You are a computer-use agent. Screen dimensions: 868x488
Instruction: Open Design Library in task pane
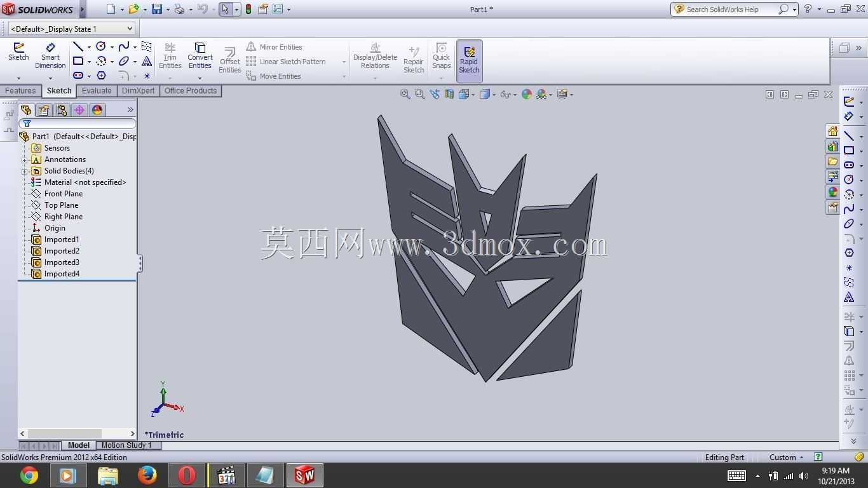point(832,147)
